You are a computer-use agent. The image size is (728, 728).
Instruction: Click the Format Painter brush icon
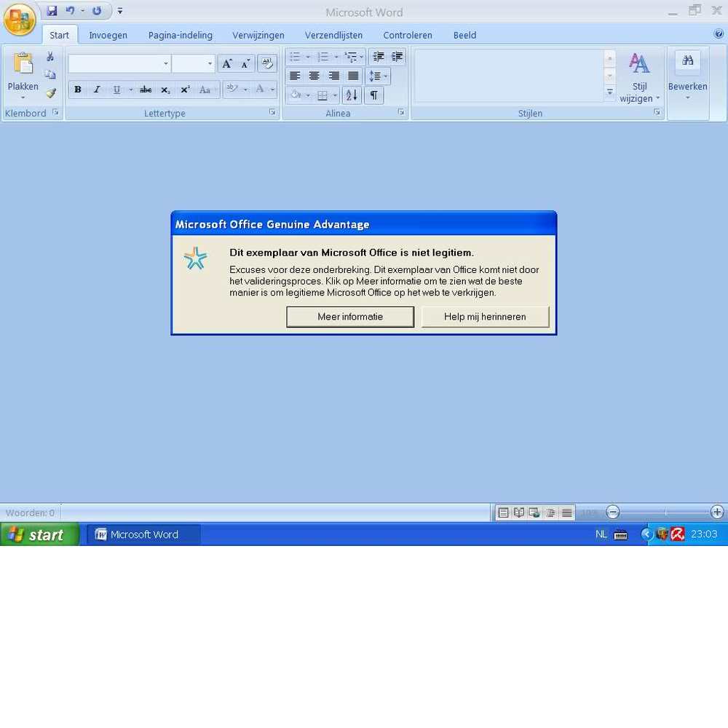click(x=50, y=93)
